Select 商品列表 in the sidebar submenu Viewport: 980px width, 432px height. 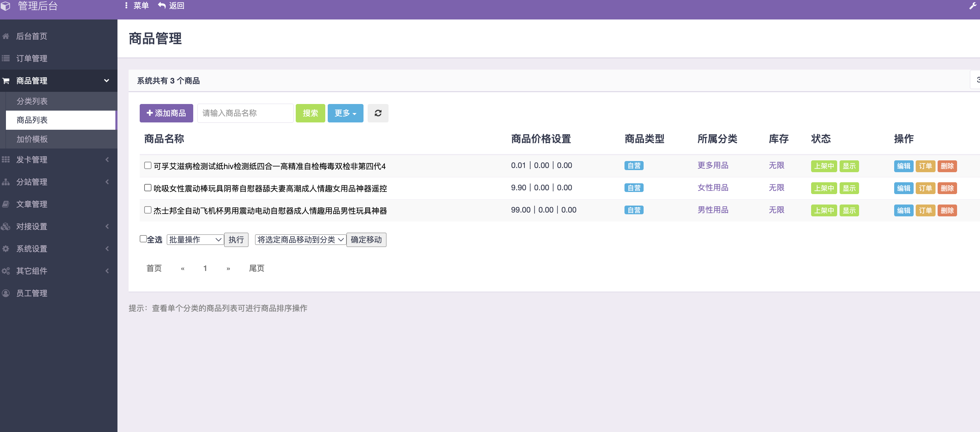[32, 120]
